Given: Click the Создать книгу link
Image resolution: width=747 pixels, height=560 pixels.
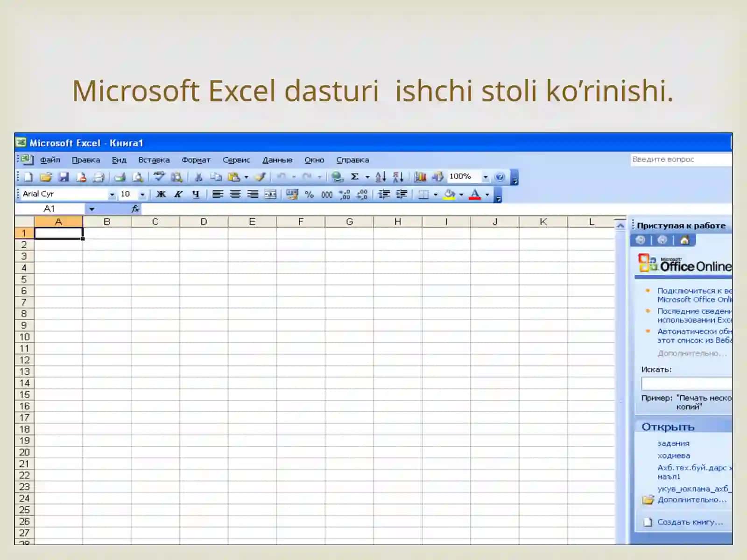Looking at the screenshot, I should point(690,522).
